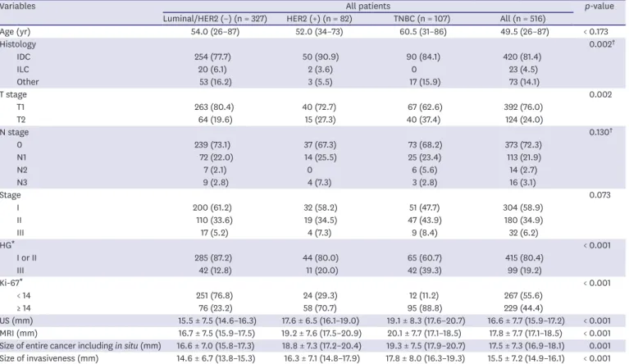Select the 'T stage' row label

pos(14,94)
